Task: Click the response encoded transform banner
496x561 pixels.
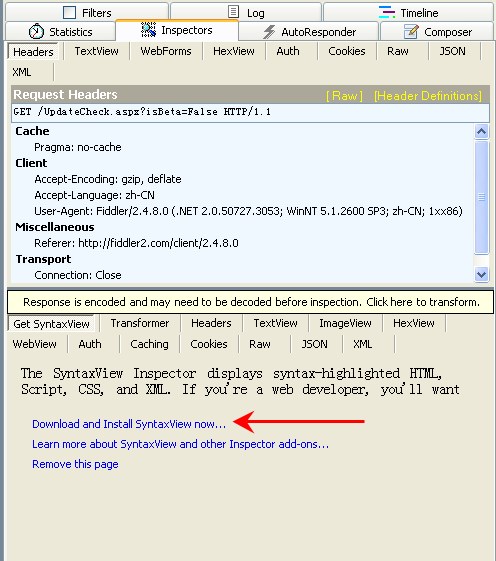Action: (251, 302)
